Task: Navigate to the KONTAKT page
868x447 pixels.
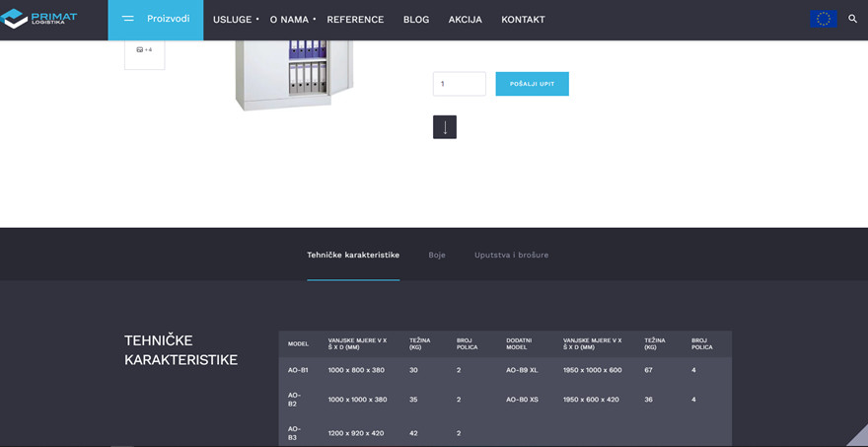Action: tap(523, 20)
